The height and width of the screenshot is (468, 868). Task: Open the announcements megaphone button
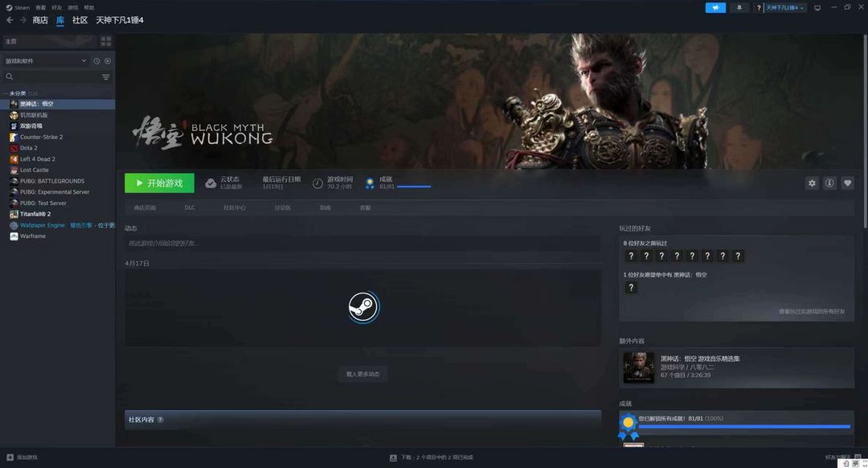715,7
